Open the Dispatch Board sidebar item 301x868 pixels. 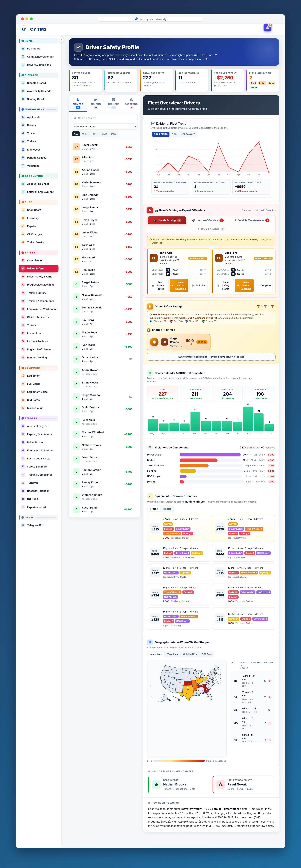36,83
